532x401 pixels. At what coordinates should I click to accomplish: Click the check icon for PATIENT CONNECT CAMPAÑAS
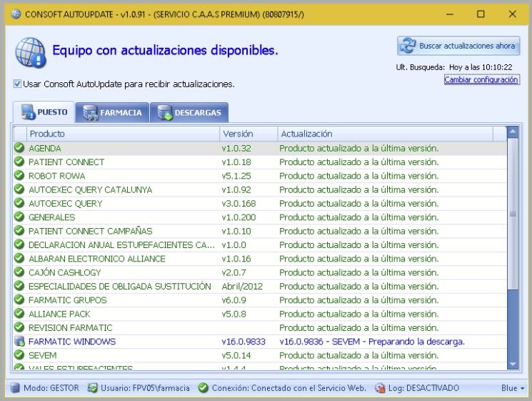click(19, 231)
